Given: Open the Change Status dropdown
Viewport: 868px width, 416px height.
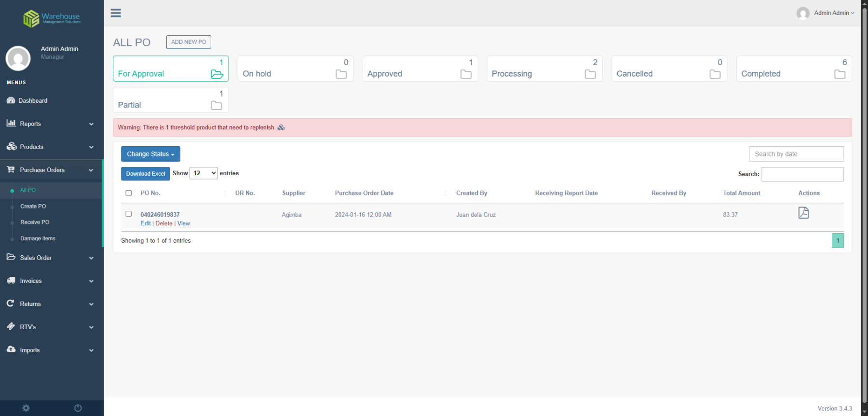Looking at the screenshot, I should [x=150, y=154].
